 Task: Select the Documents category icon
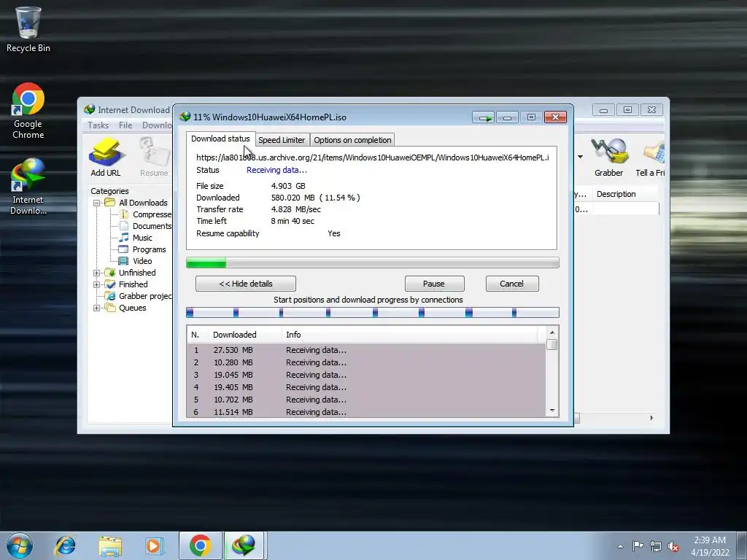(124, 226)
